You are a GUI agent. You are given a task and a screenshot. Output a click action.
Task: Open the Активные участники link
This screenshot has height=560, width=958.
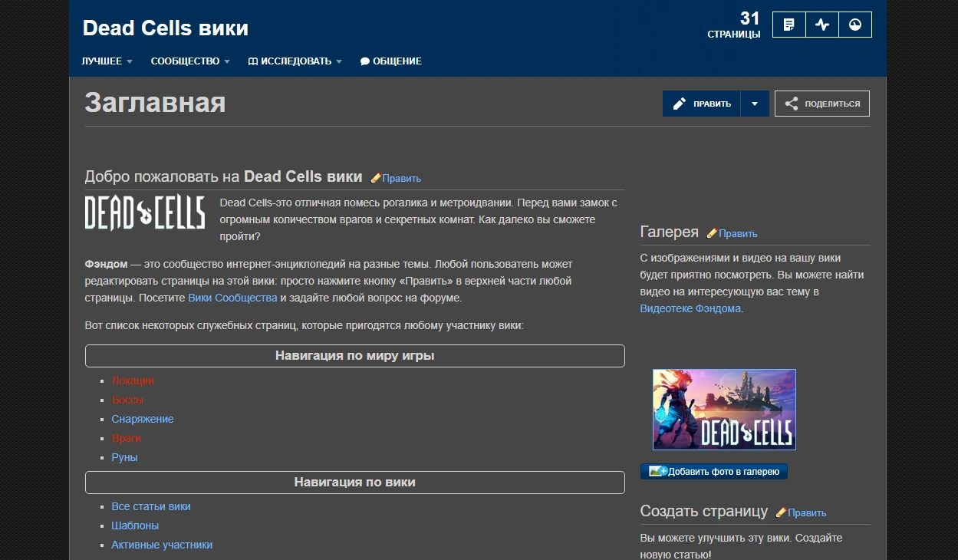pos(162,545)
